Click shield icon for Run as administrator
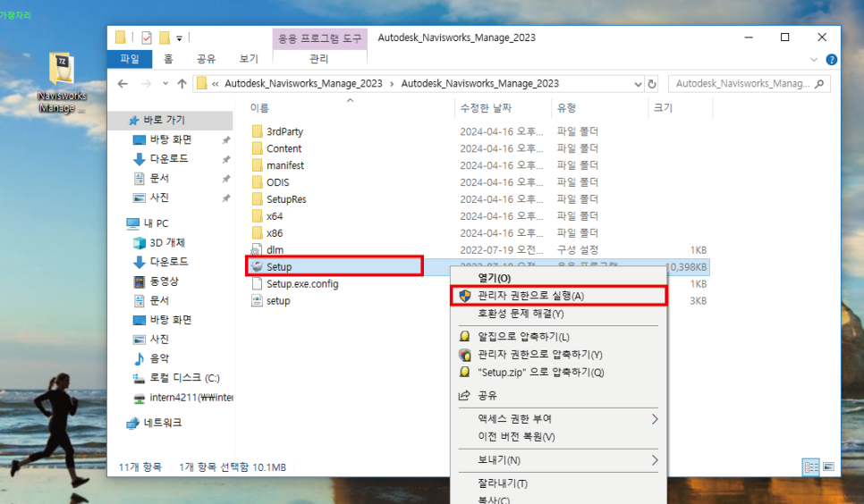Screen dimensions: 864x504 click(x=465, y=296)
